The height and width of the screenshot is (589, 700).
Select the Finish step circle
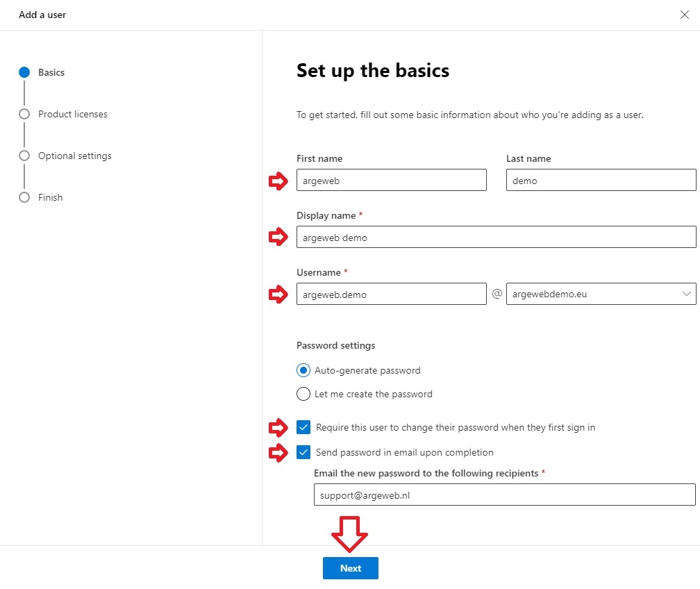click(24, 197)
